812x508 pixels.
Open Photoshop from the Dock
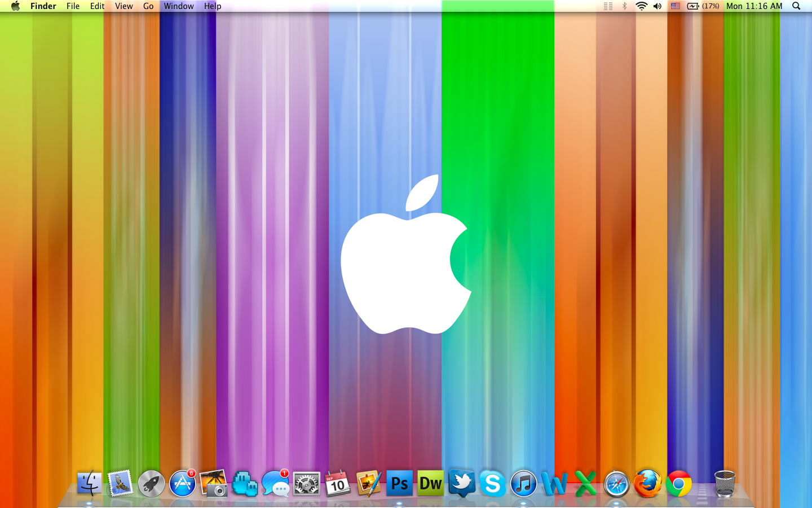pyautogui.click(x=399, y=484)
